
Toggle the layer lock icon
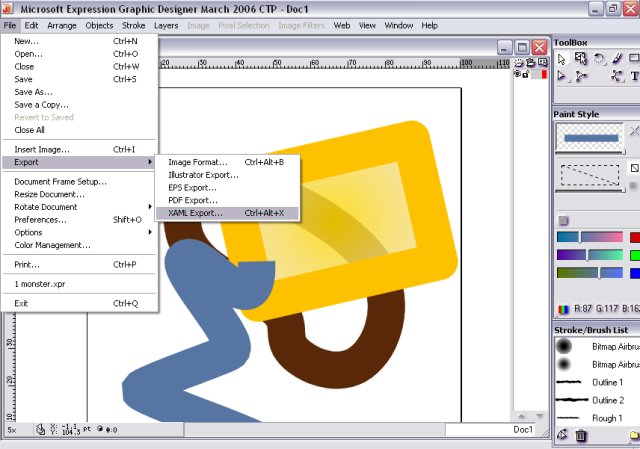[525, 74]
